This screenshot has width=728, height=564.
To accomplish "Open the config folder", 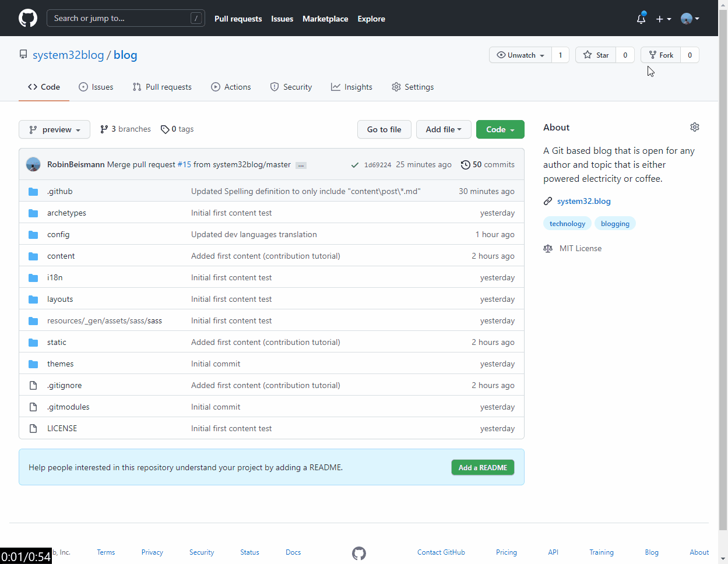I will coord(58,234).
